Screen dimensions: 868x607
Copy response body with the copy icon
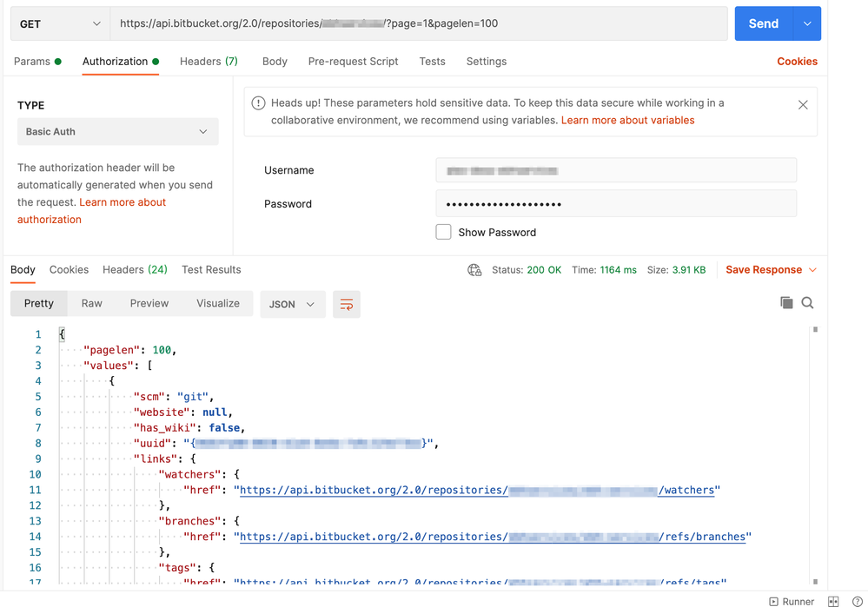click(x=786, y=303)
